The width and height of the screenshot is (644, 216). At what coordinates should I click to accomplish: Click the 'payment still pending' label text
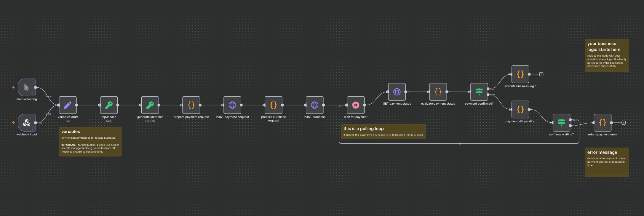520,121
